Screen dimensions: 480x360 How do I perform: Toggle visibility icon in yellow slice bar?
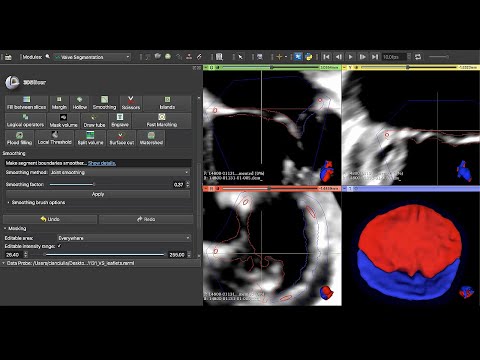pyautogui.click(x=356, y=67)
